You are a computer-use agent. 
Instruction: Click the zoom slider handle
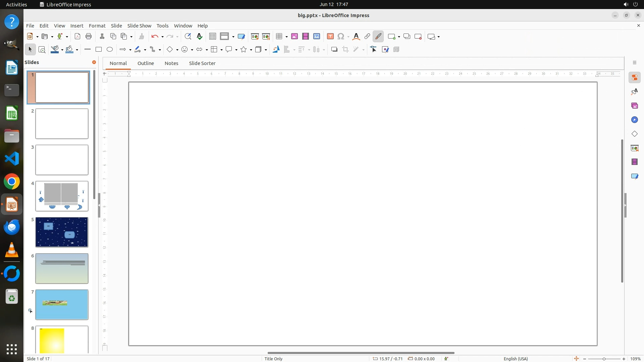point(604,359)
